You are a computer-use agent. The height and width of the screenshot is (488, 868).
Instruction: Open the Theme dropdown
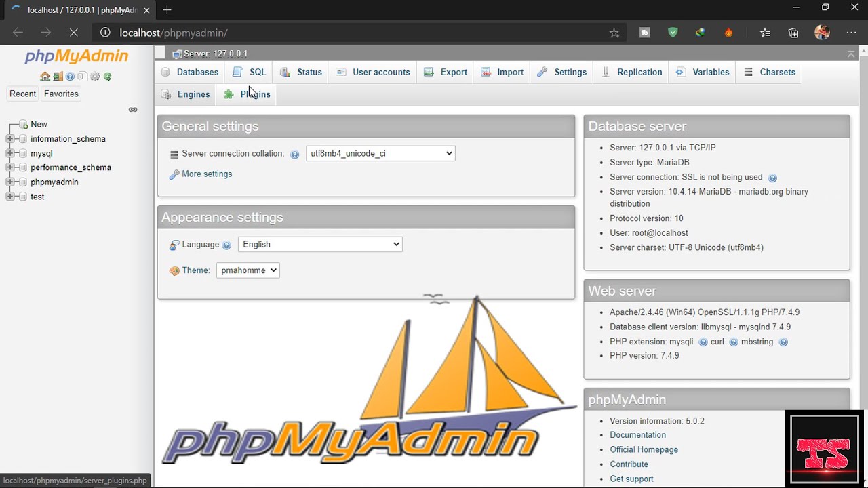point(248,270)
